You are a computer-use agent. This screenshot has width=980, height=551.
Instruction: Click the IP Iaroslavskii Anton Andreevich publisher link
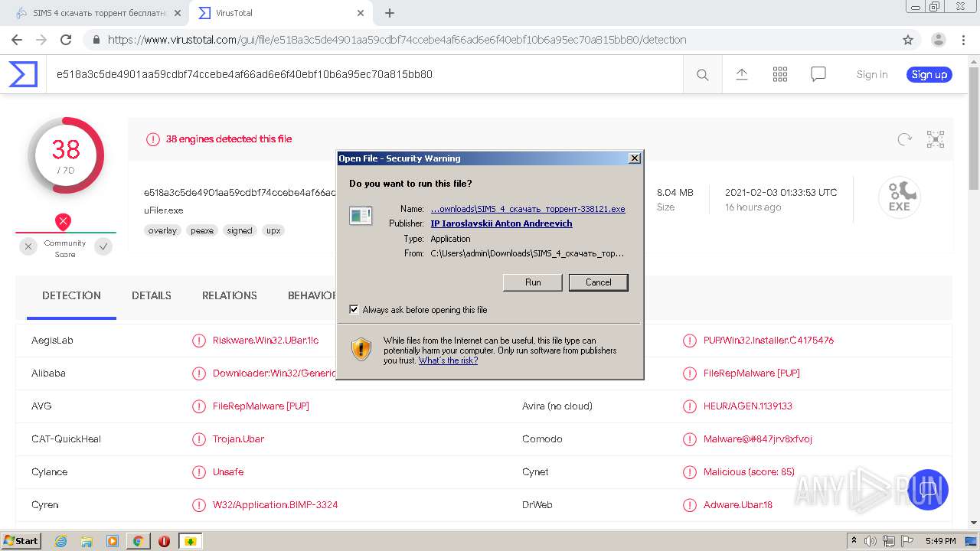(x=501, y=223)
